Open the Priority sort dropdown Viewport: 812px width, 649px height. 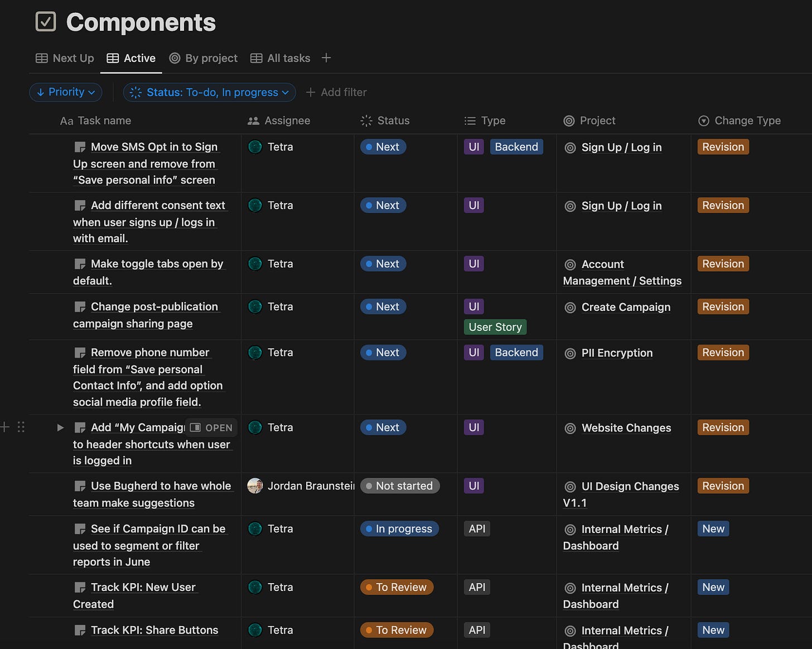pos(66,92)
